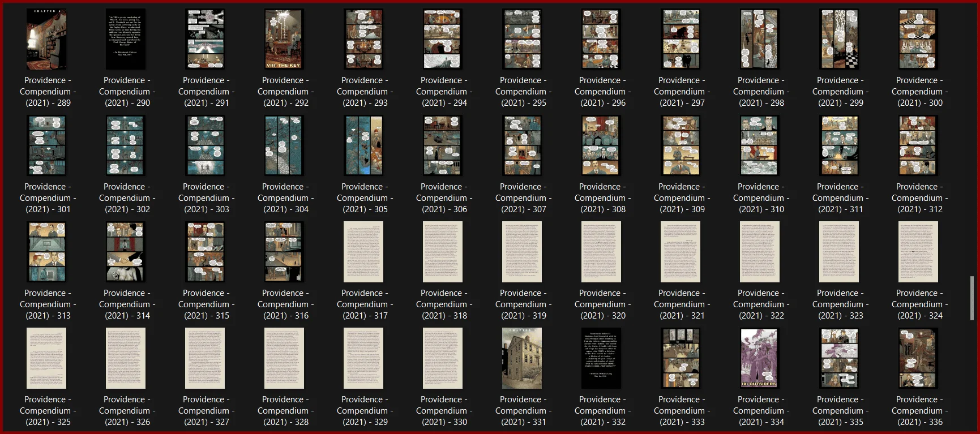Select thumbnail of Providence Compendium (2021) - 309
Screen dimensions: 980x434
coord(681,145)
